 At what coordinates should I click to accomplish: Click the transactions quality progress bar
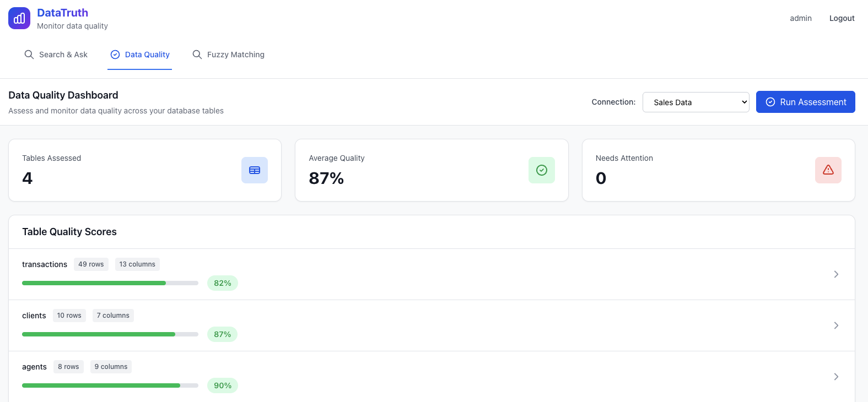pyautogui.click(x=110, y=283)
